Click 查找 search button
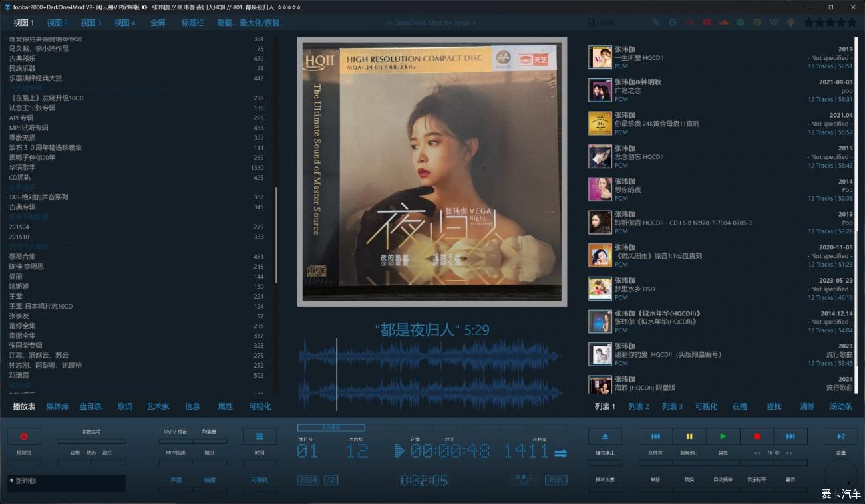 pyautogui.click(x=774, y=406)
